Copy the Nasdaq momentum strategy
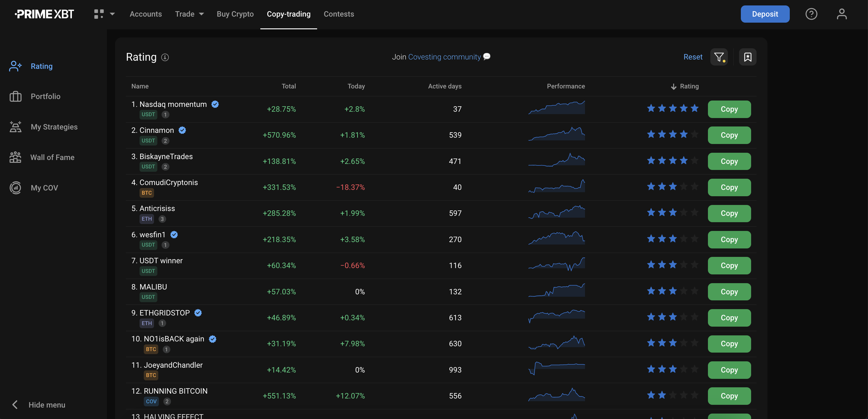868x419 pixels. coord(729,109)
